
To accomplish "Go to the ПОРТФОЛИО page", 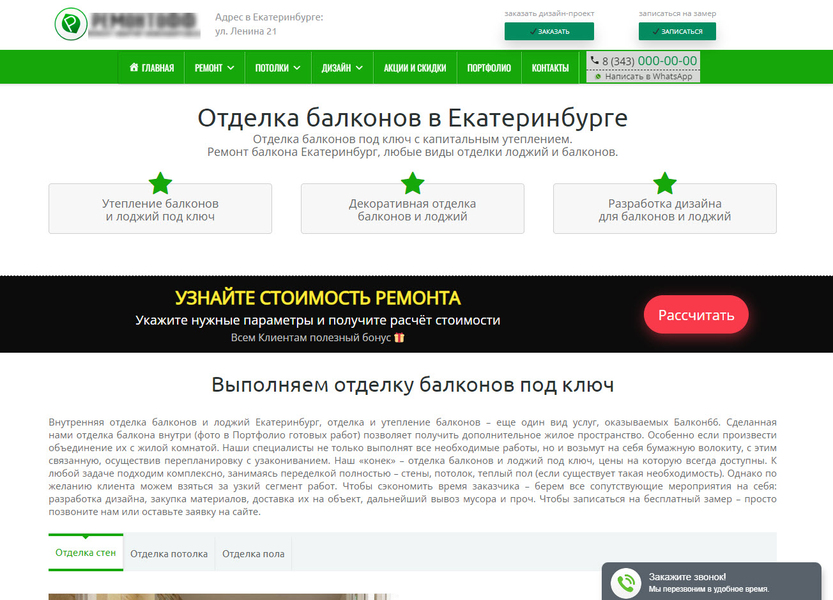I will [489, 67].
